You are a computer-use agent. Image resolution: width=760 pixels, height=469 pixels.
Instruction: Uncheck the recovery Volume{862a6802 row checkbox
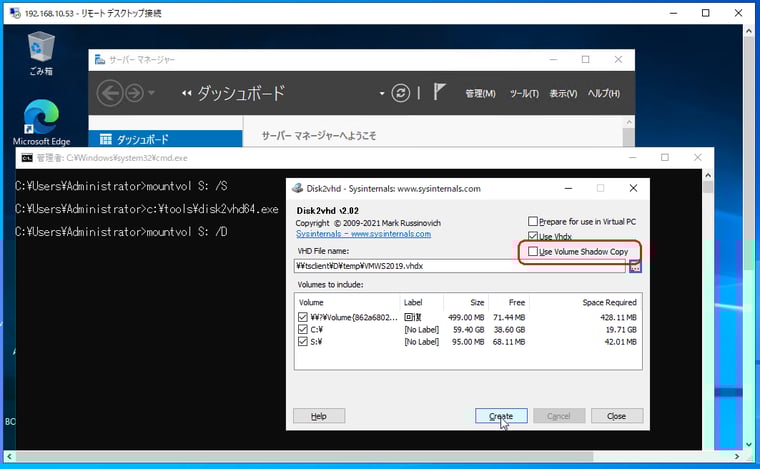(303, 317)
